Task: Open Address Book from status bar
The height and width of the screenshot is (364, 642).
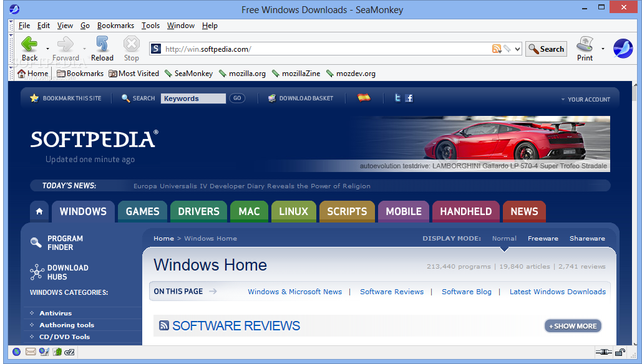Action: tap(57, 352)
